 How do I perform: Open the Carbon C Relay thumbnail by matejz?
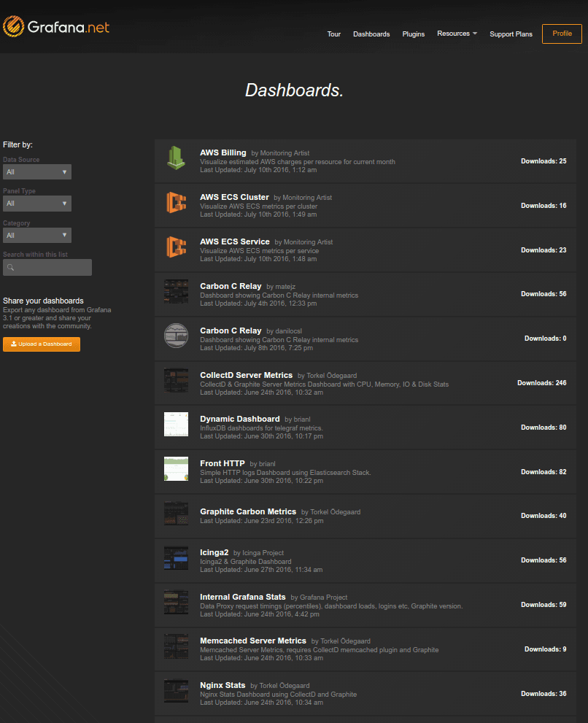pyautogui.click(x=176, y=291)
